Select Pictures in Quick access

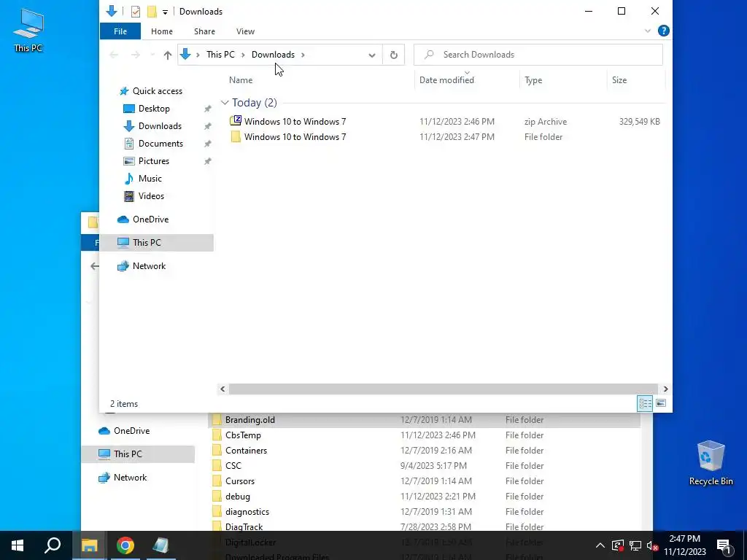(x=153, y=161)
